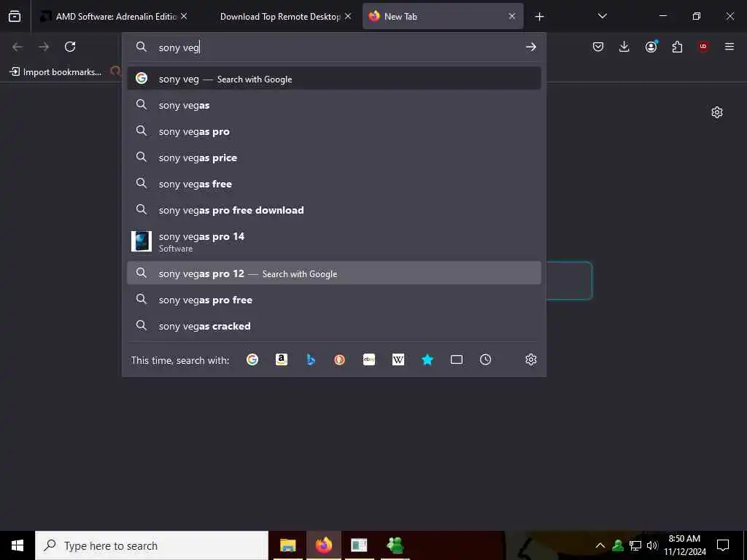Go back to the previous page
This screenshot has width=747, height=560.
[x=18, y=47]
